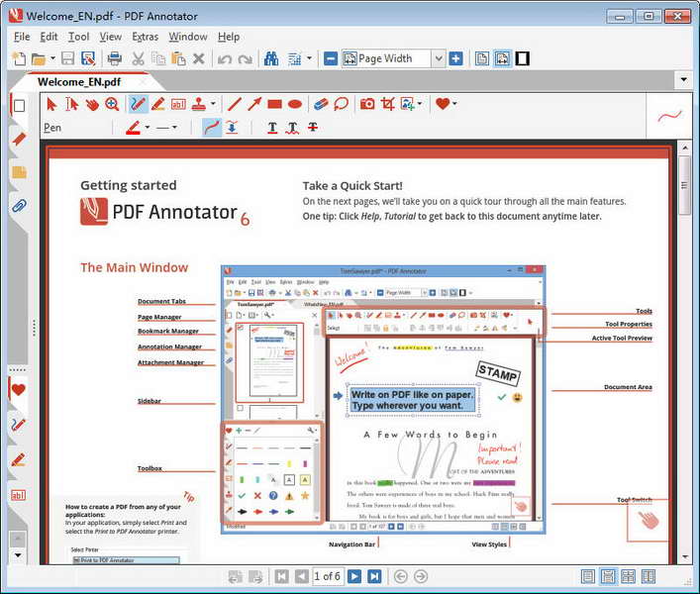
Task: Open the Attachment Manager paperclip sidebar tab
Action: point(19,206)
